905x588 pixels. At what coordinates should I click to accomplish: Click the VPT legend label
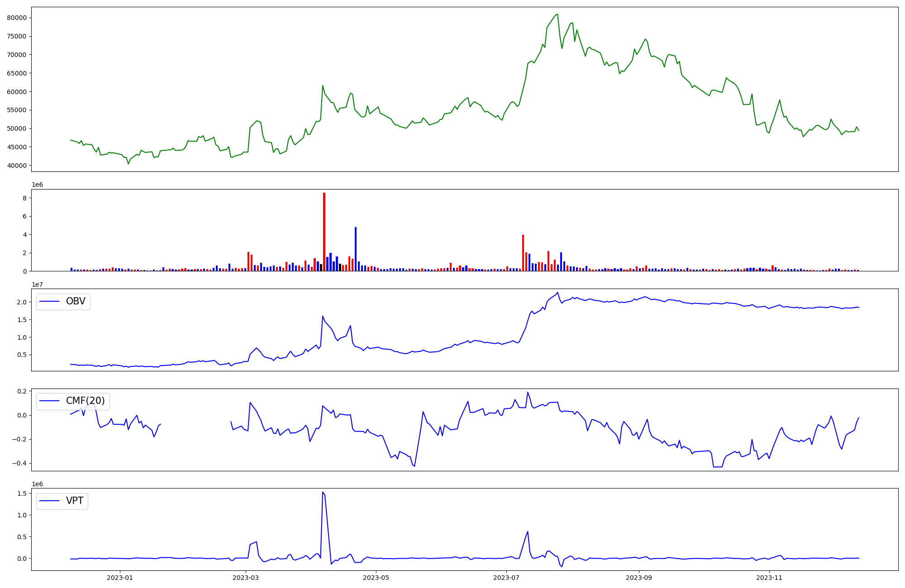(x=75, y=501)
